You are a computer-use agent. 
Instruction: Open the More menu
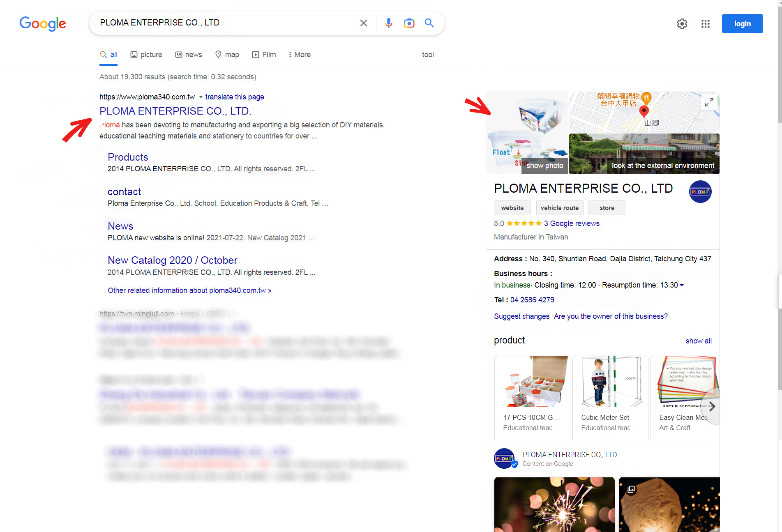(300, 55)
